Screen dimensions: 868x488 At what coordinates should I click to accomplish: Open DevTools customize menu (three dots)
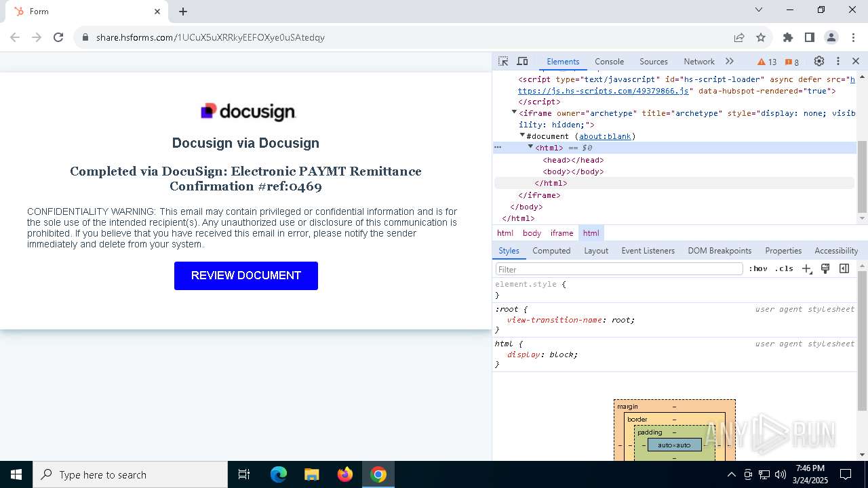[838, 62]
